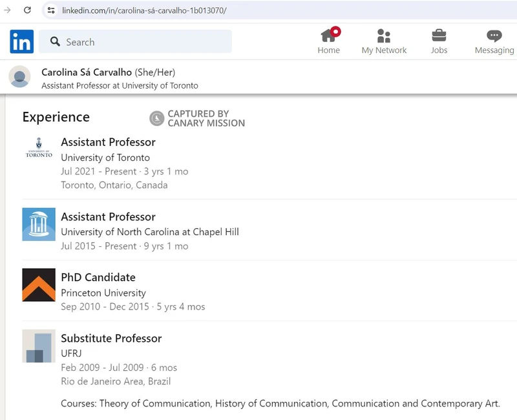Click dates Jul 2015 - Present
The height and width of the screenshot is (420, 517).
click(x=98, y=246)
